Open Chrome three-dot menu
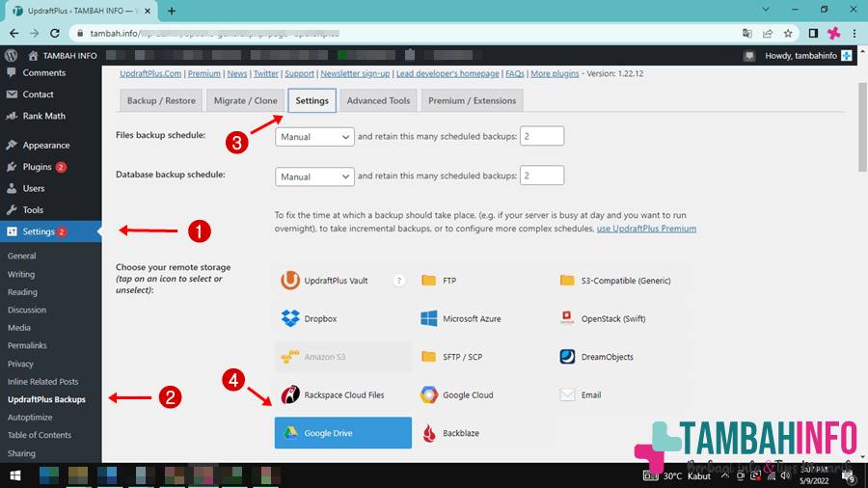 tap(854, 33)
